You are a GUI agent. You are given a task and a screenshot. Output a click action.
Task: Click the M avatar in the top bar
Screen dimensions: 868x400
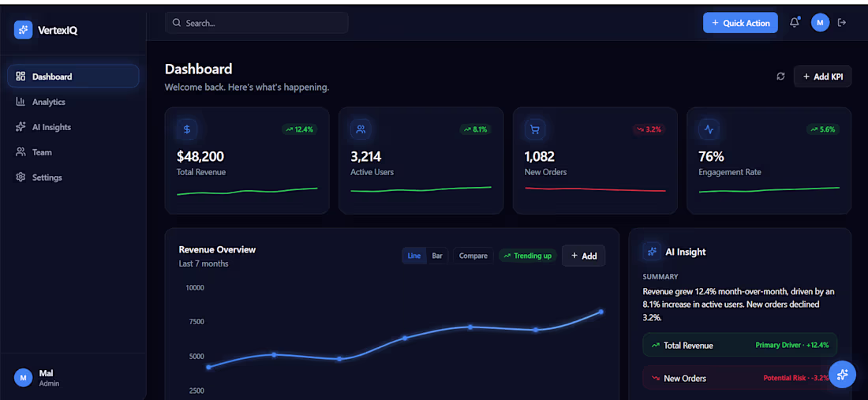pyautogui.click(x=820, y=23)
